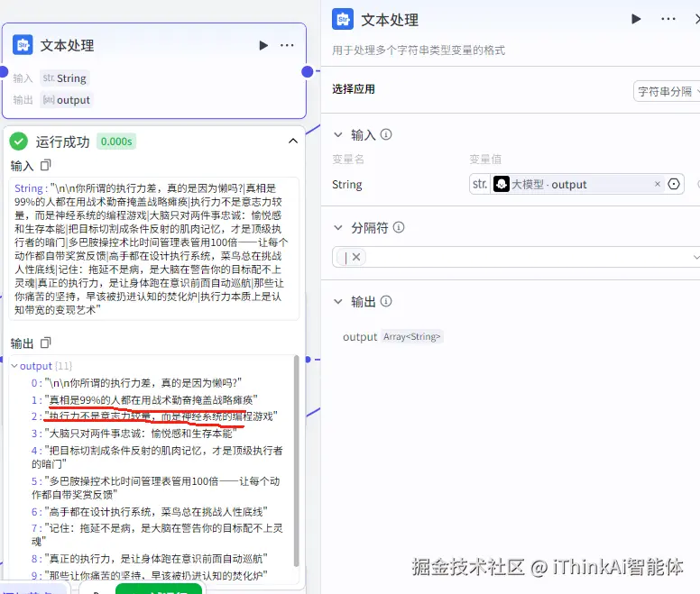Collapse the 输出 section in right panel
700x594 pixels.
[x=338, y=302]
